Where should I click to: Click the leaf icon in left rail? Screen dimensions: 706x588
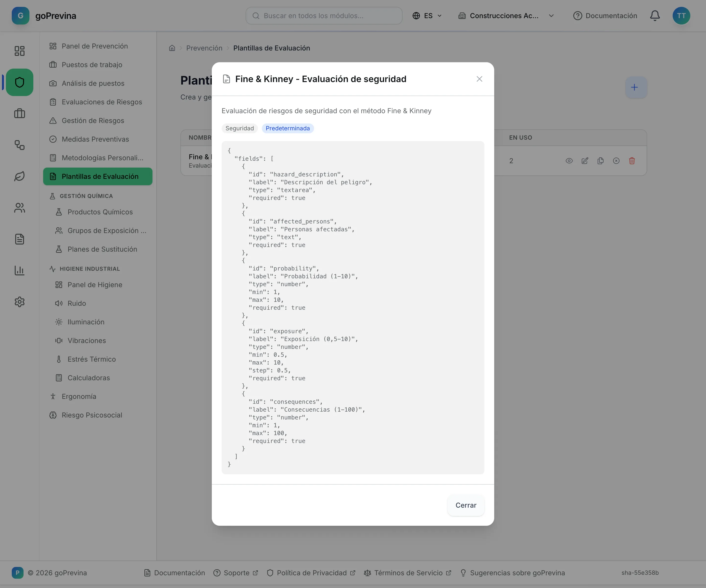point(20,176)
